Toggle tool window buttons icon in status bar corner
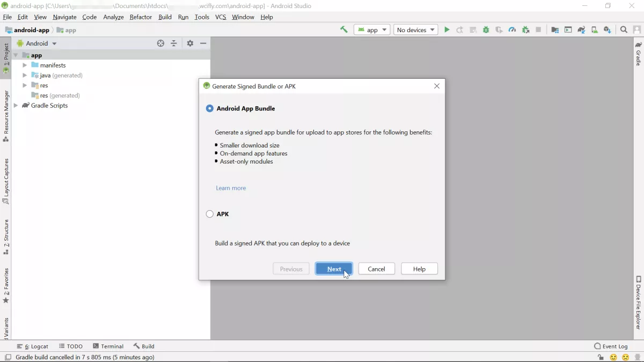644x362 pixels. pos(8,357)
